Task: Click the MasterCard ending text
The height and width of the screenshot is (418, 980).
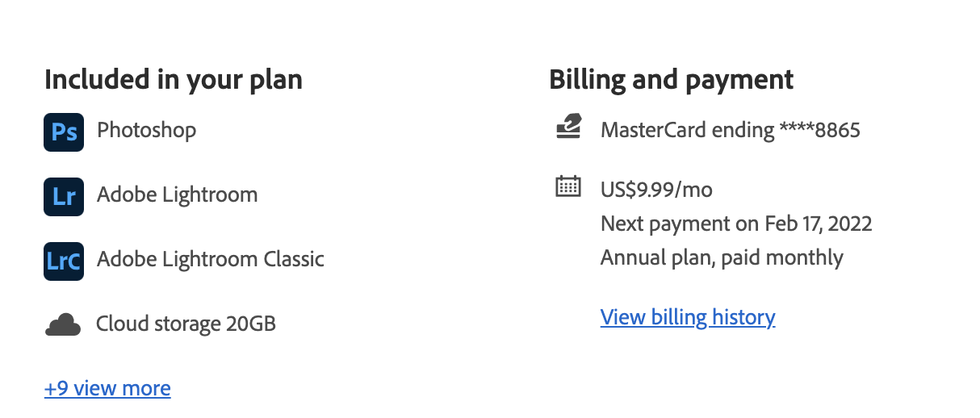Action: (x=686, y=130)
